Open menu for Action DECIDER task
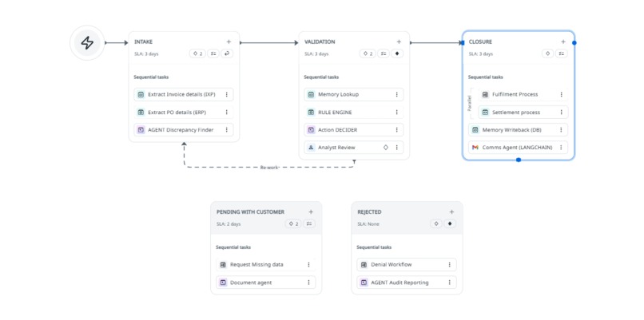 point(396,130)
